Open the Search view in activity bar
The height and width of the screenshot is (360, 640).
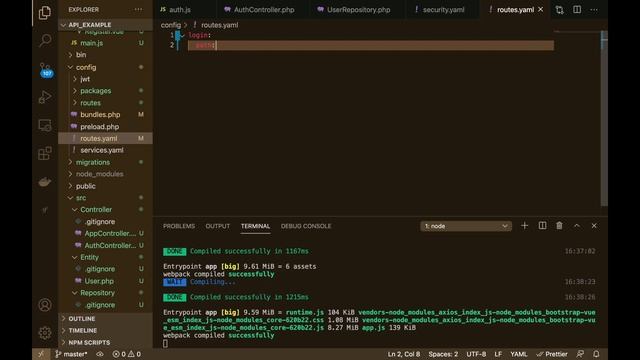point(44,40)
